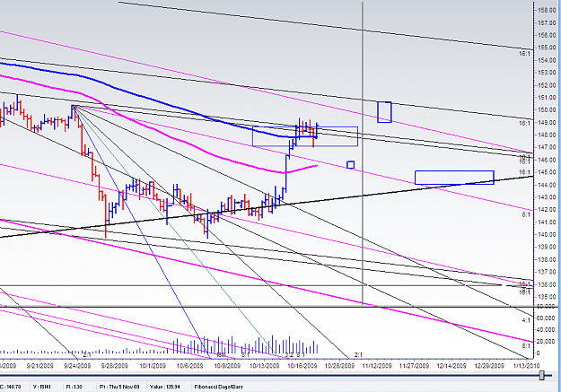
Task: Click the '4:1' Gann angle label
Action: click(x=526, y=320)
